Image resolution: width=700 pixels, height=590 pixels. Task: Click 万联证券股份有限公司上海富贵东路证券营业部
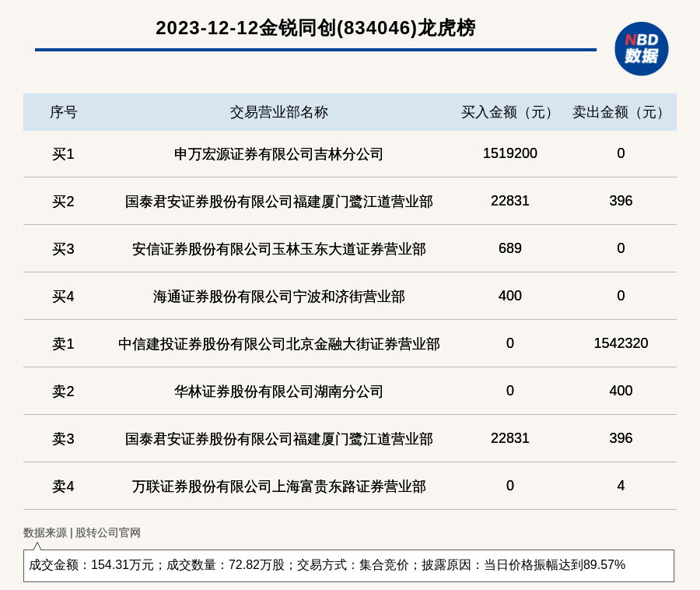point(279,486)
